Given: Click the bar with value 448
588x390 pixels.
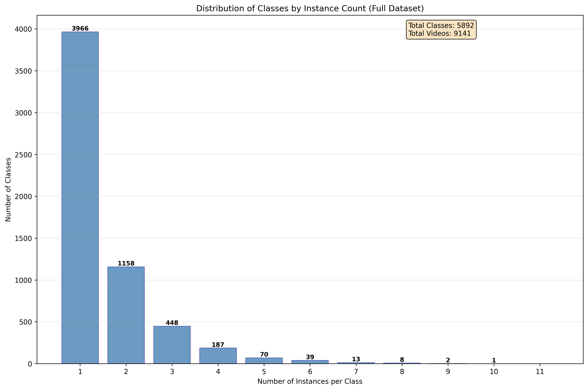Looking at the screenshot, I should (x=172, y=345).
